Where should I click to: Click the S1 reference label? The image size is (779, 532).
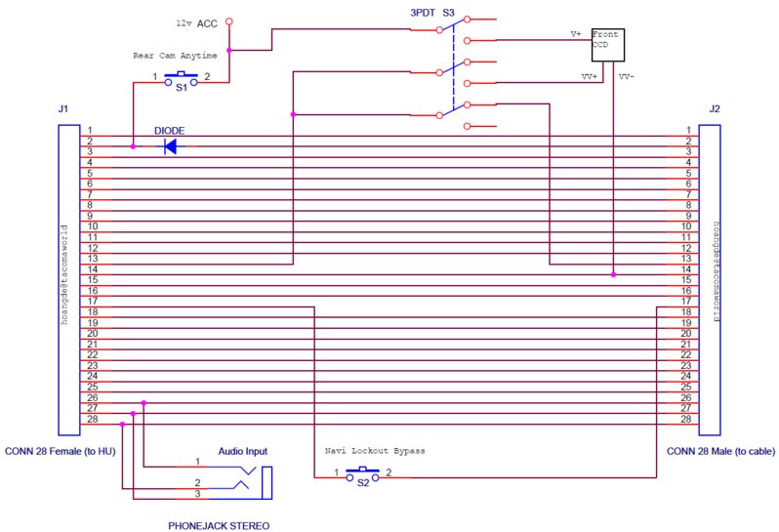(182, 88)
